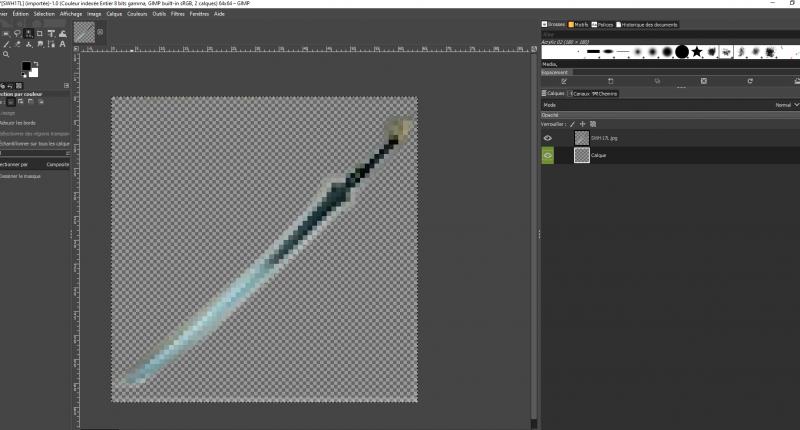Click the duplicate brush icon
Viewport: 800px width, 430px height.
657,81
